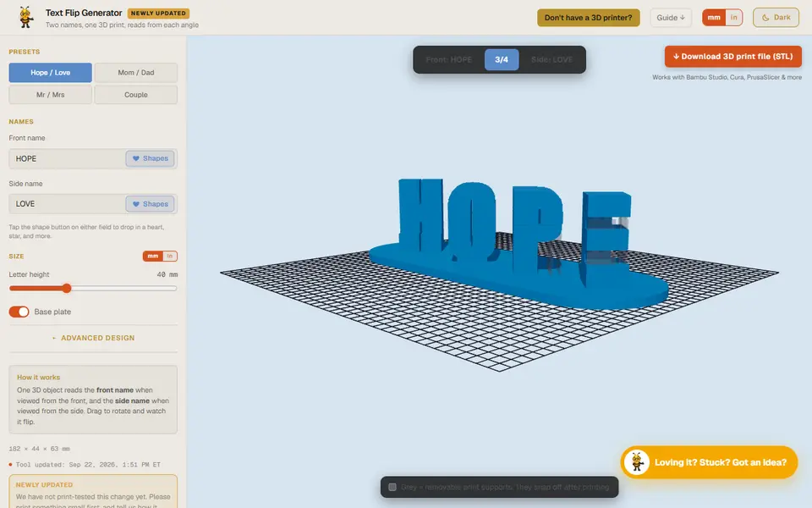This screenshot has height=508, width=812.
Task: Switch to Dark mode
Action: point(776,18)
